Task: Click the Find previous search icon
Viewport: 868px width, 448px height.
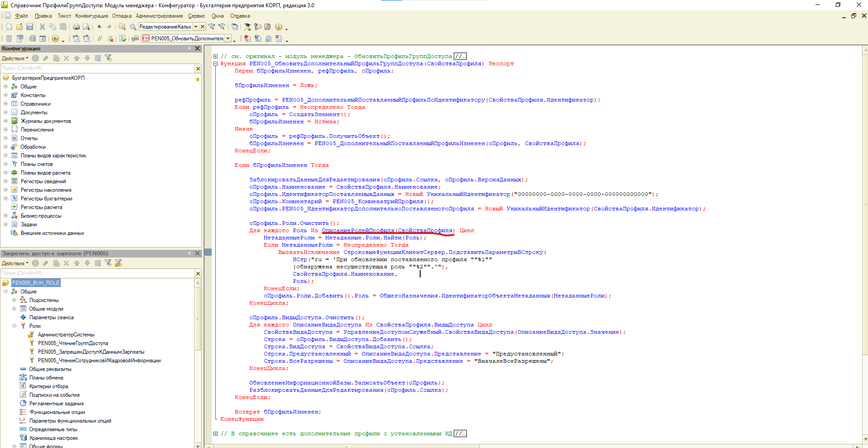Action: (222, 27)
